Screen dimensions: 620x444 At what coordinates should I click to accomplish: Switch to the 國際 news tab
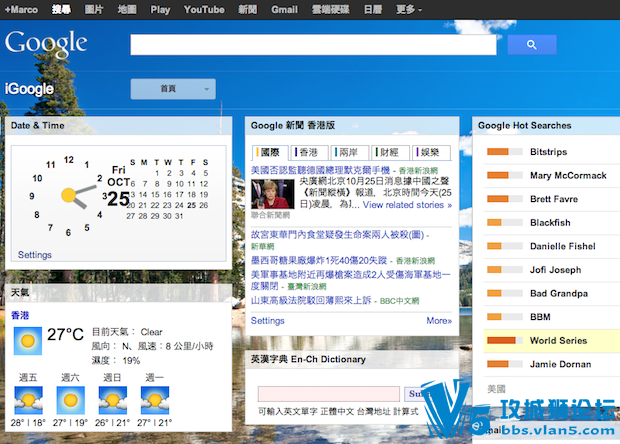click(x=270, y=152)
